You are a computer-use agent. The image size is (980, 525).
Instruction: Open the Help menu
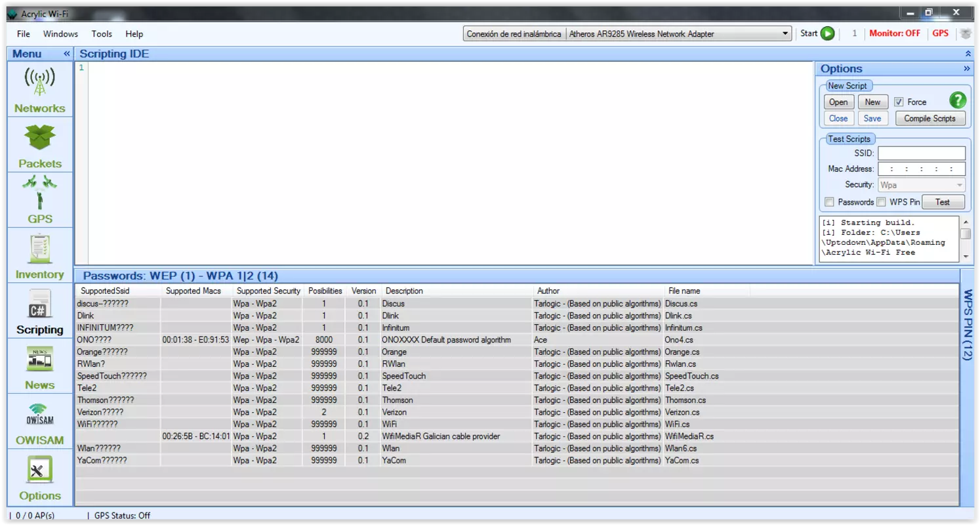coord(134,33)
